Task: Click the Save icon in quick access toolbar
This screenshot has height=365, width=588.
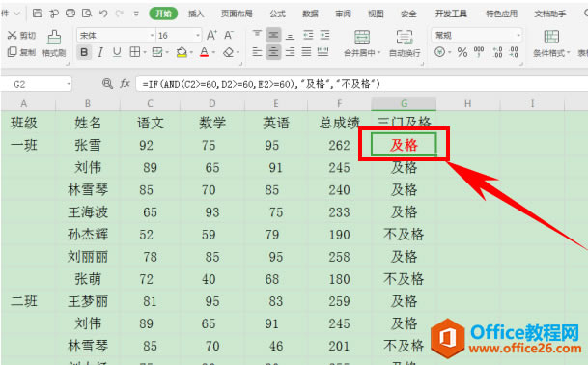Action: coord(38,14)
